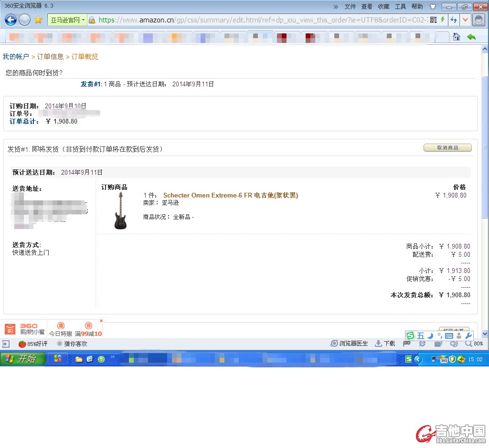Image resolution: width=489 pixels, height=448 pixels.
Task: Click the page vertical scrollbar thumb
Action: (x=485, y=147)
